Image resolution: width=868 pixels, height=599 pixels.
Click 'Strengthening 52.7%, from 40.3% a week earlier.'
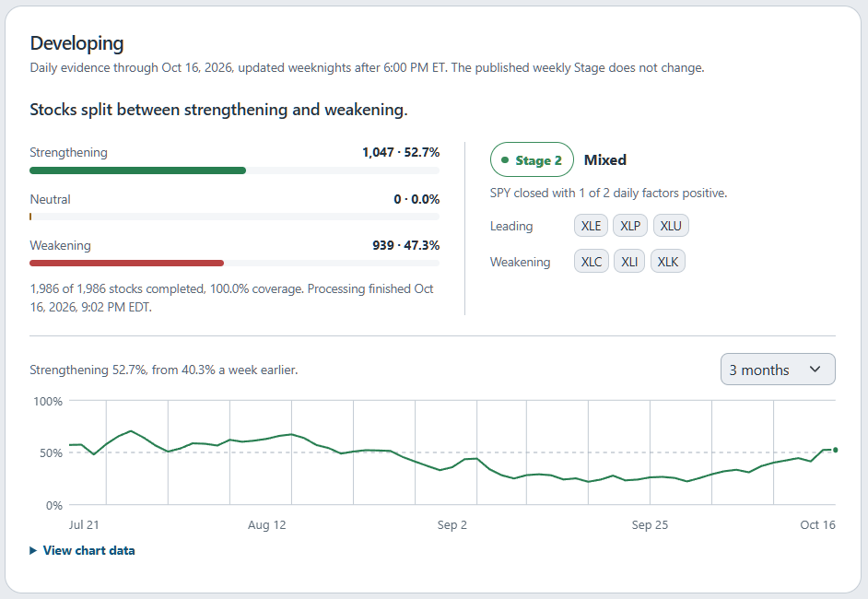click(164, 370)
